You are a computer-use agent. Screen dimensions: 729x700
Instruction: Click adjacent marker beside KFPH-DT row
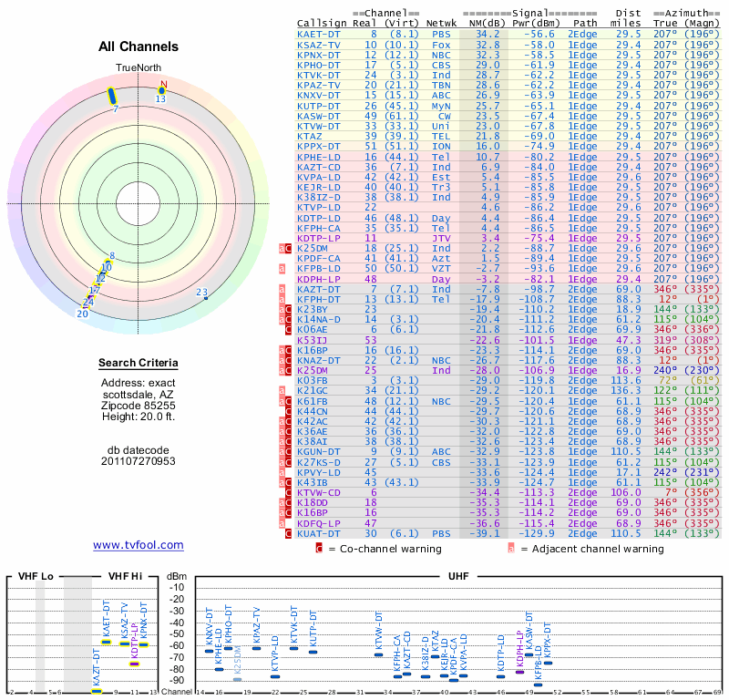pyautogui.click(x=282, y=299)
